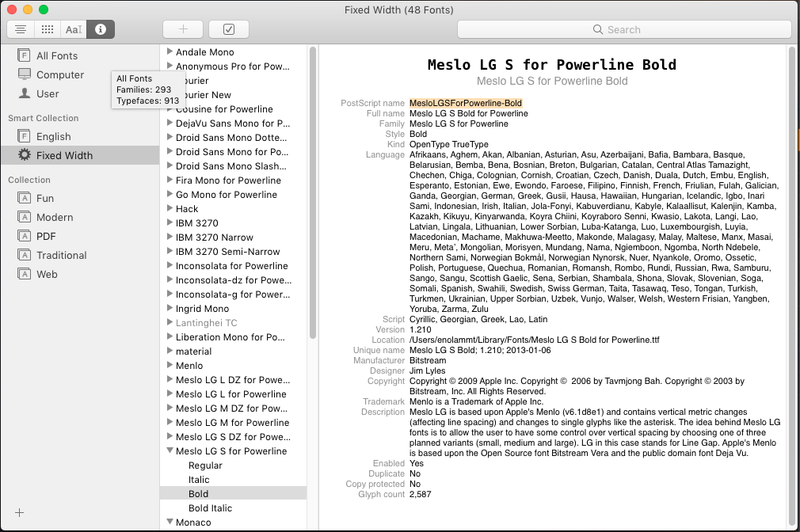Click the large Meslo LG S preview title

click(x=551, y=65)
